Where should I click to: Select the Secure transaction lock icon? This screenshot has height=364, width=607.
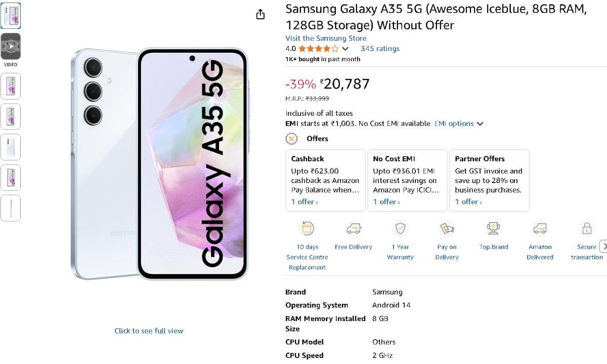(x=586, y=229)
